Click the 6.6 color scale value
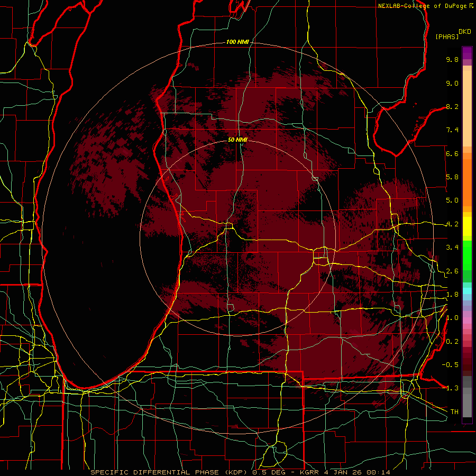This screenshot has width=476, height=476. [452, 153]
